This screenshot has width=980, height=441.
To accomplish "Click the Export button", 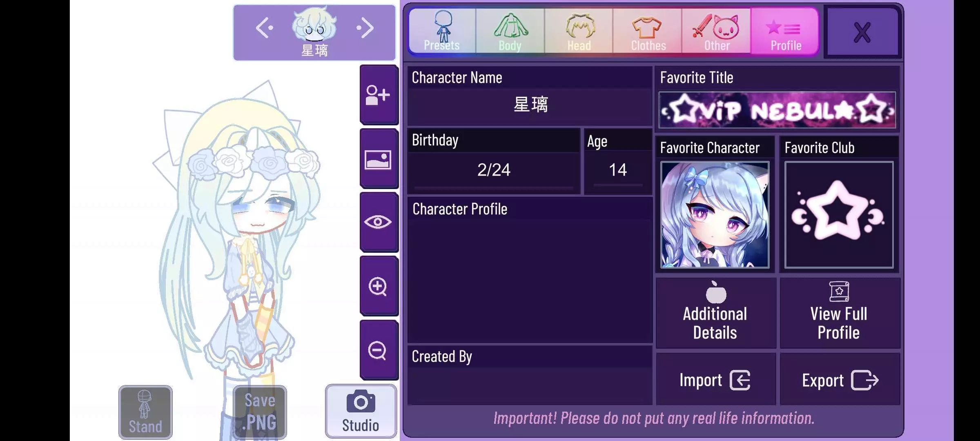I will point(840,380).
